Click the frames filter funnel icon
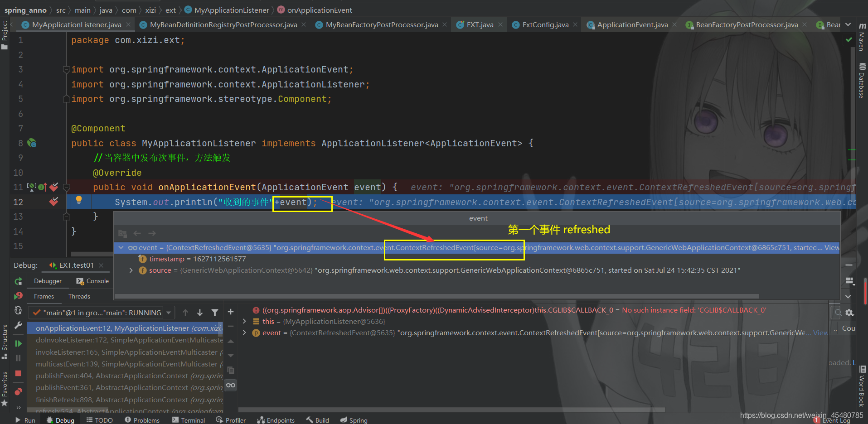The height and width of the screenshot is (424, 868). [215, 313]
